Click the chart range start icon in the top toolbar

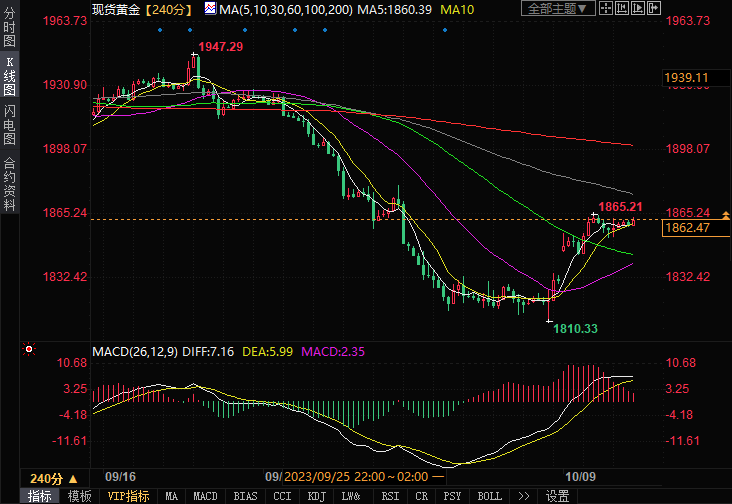[622, 8]
